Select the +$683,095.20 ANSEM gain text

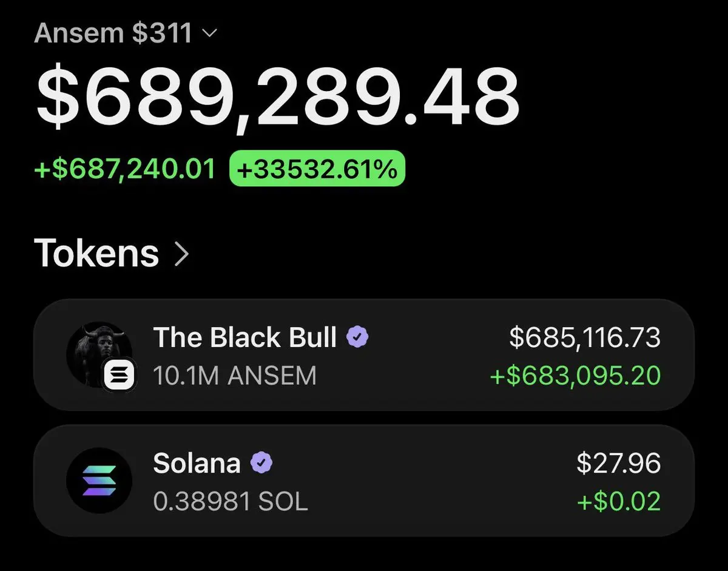click(575, 376)
